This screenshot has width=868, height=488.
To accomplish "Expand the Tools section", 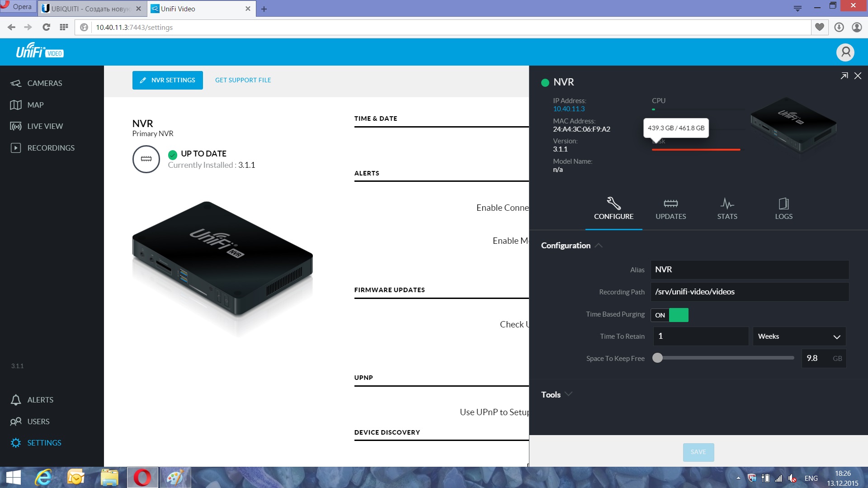I will (557, 394).
